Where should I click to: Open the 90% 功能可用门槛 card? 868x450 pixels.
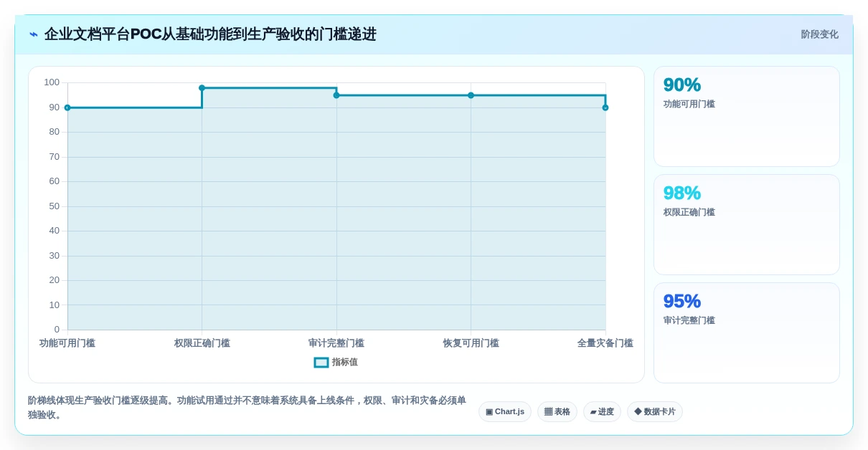pyautogui.click(x=747, y=117)
